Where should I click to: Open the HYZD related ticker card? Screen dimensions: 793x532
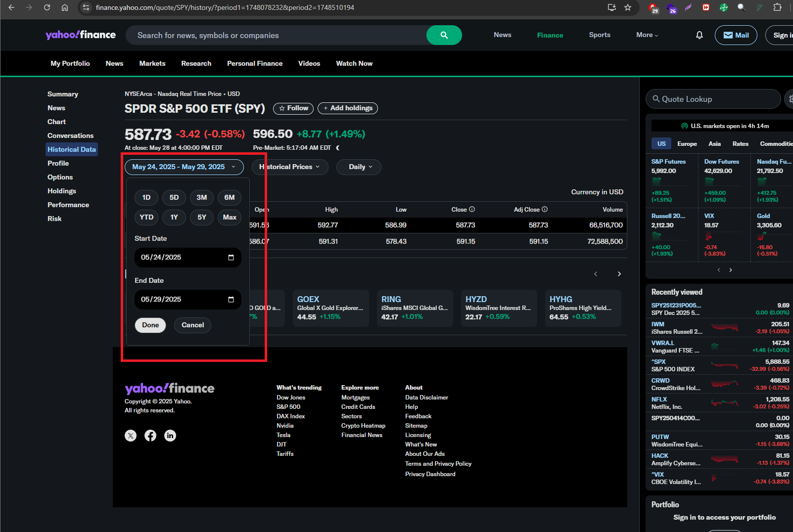[x=499, y=308]
